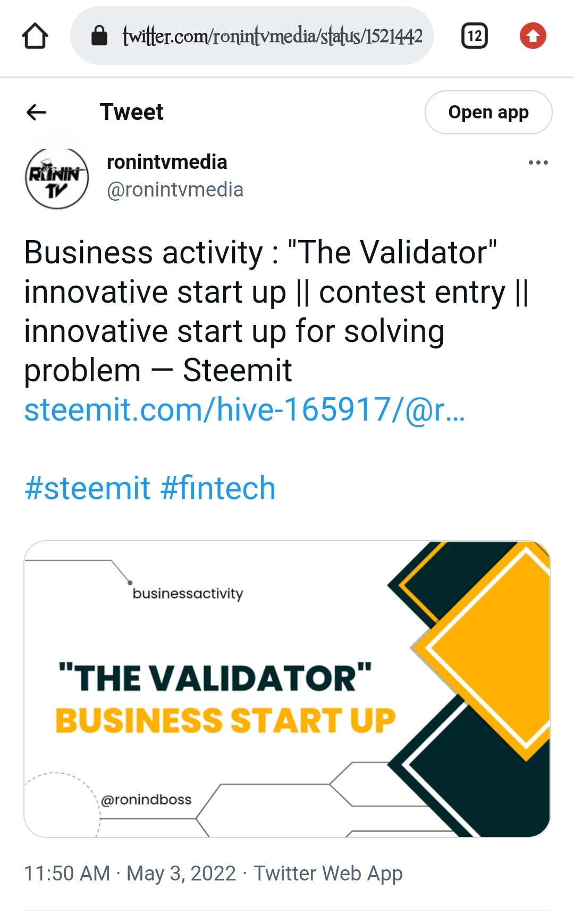Open the tweet's three-dot more menu
This screenshot has height=924, width=574.
click(538, 162)
